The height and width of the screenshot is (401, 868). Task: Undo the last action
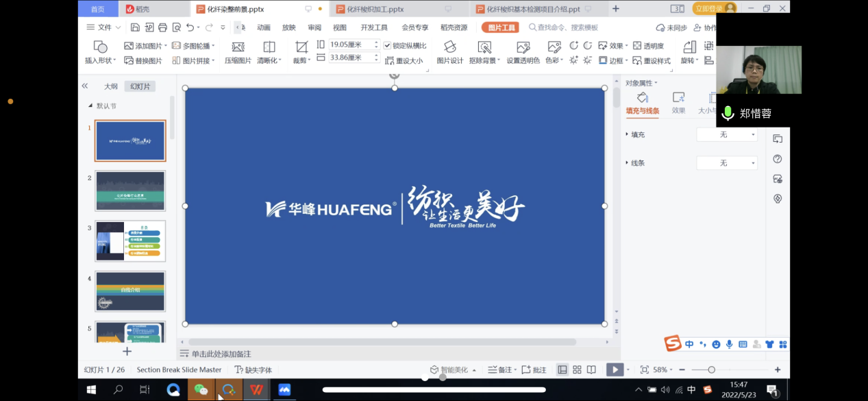[190, 27]
